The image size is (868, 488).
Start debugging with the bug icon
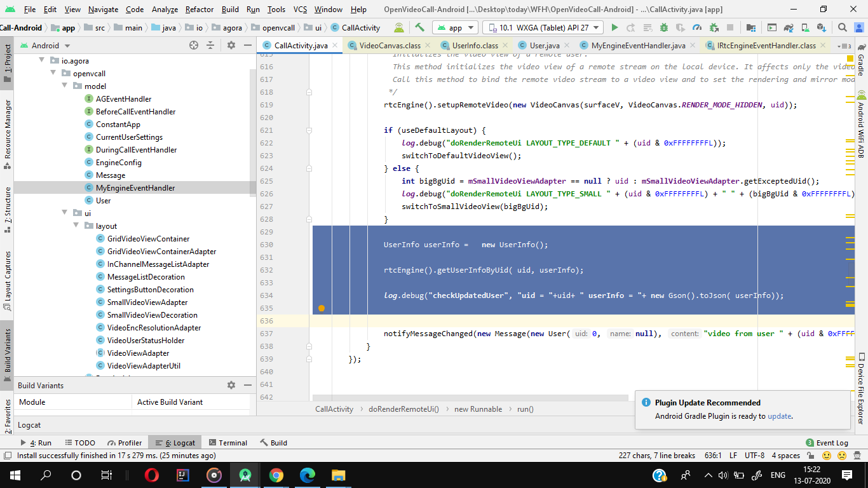pyautogui.click(x=663, y=28)
